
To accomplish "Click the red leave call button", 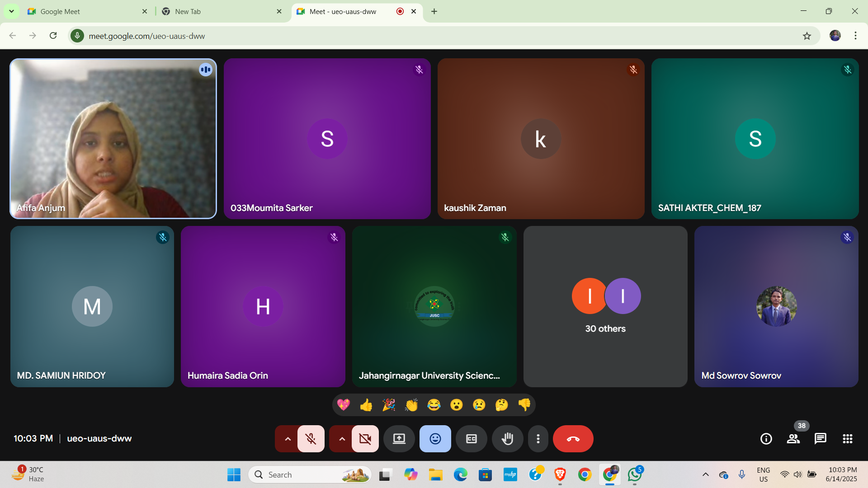I will coord(573,439).
